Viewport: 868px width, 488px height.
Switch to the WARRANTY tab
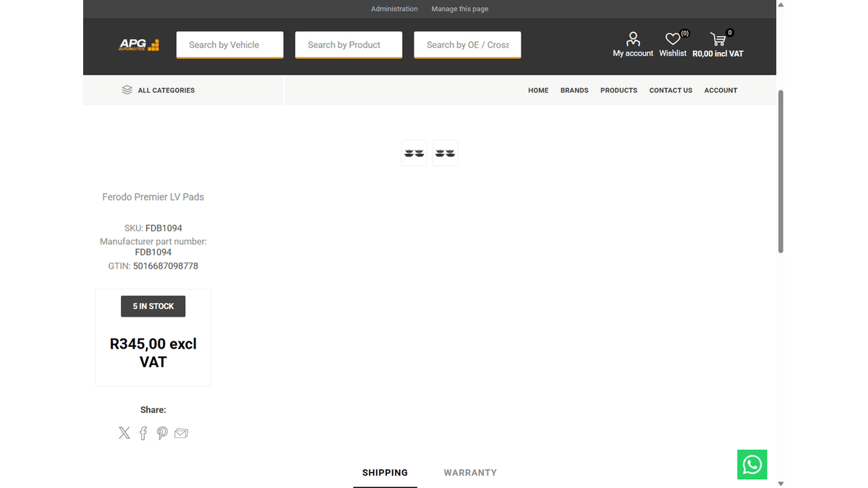[x=470, y=473]
